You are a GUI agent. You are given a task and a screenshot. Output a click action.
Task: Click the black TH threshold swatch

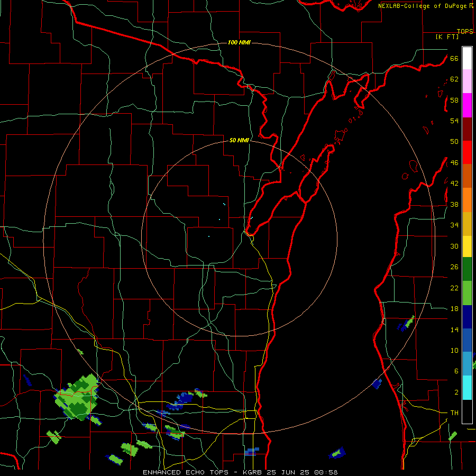467,411
